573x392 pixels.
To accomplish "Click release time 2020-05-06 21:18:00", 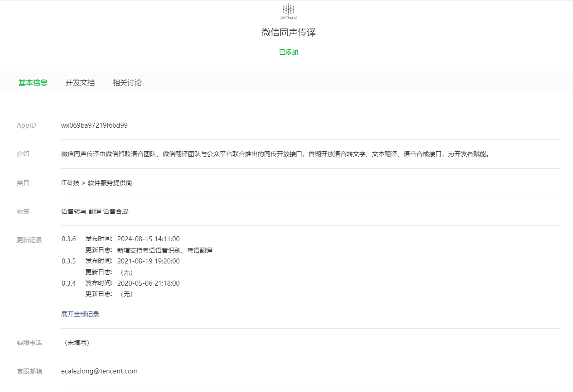I will 149,283.
